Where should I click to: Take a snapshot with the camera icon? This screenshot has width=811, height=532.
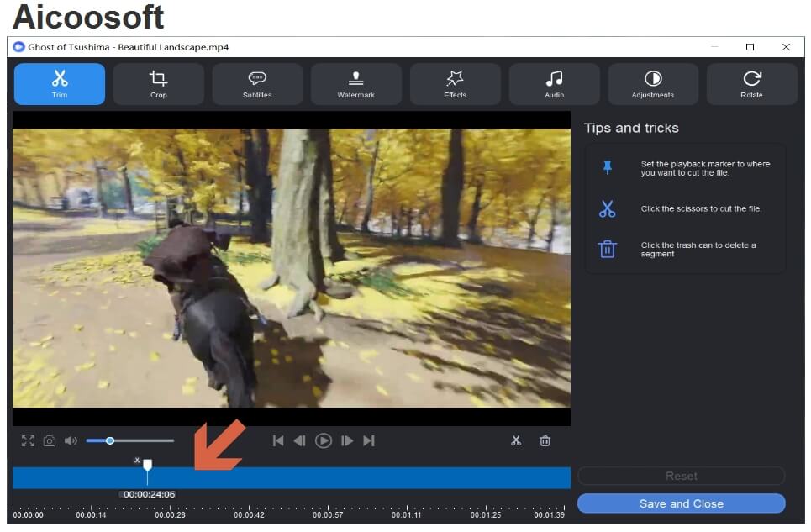[49, 441]
